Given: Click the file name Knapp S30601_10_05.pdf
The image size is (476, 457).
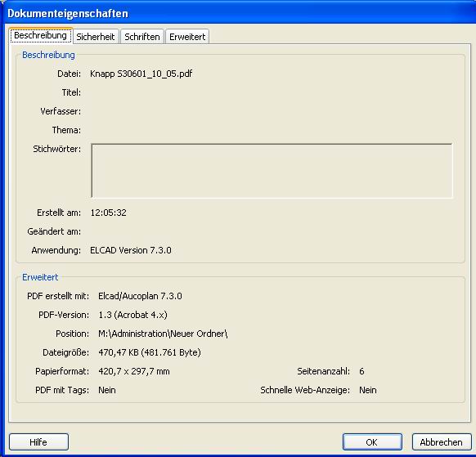Looking at the screenshot, I should pyautogui.click(x=141, y=74).
